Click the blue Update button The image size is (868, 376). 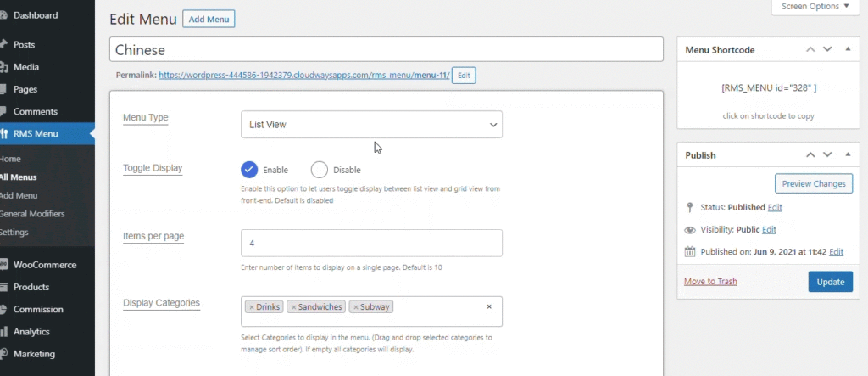[831, 282]
